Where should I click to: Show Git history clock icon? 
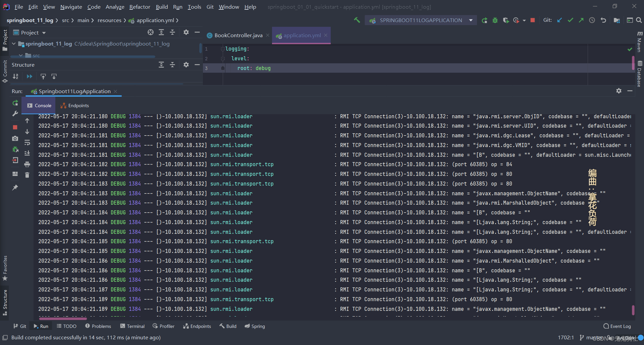point(592,20)
